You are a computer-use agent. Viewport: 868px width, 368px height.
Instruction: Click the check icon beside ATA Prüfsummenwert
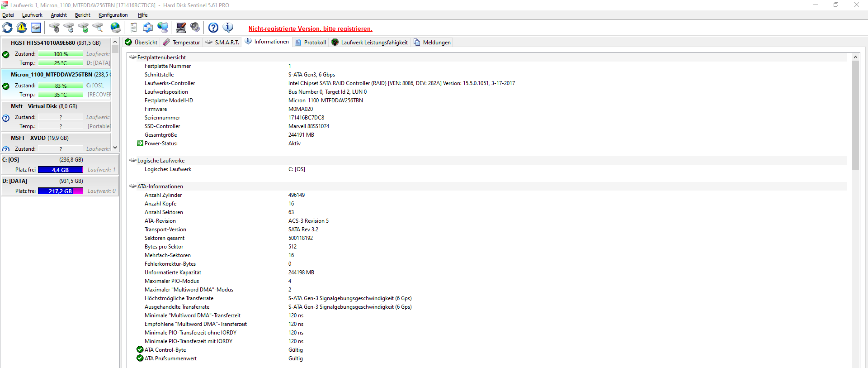(140, 358)
